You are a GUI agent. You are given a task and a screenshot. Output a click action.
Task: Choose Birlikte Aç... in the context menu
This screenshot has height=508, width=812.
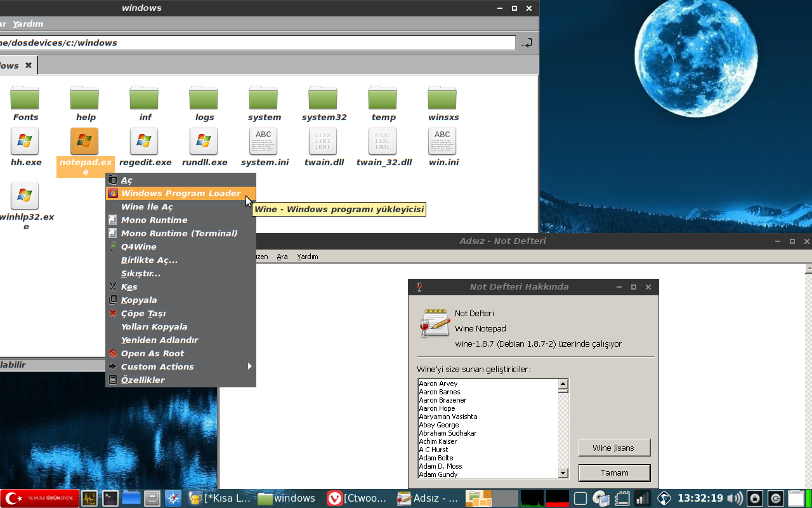pyautogui.click(x=181, y=260)
